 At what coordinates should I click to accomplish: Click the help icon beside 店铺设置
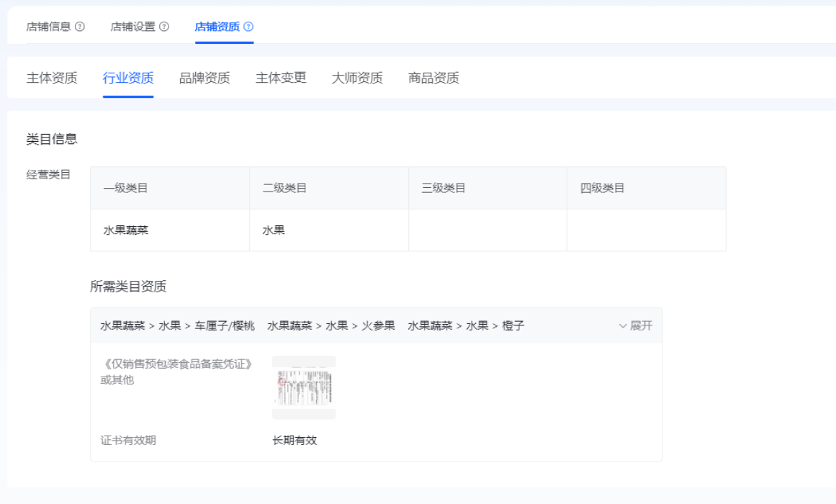[x=164, y=27]
